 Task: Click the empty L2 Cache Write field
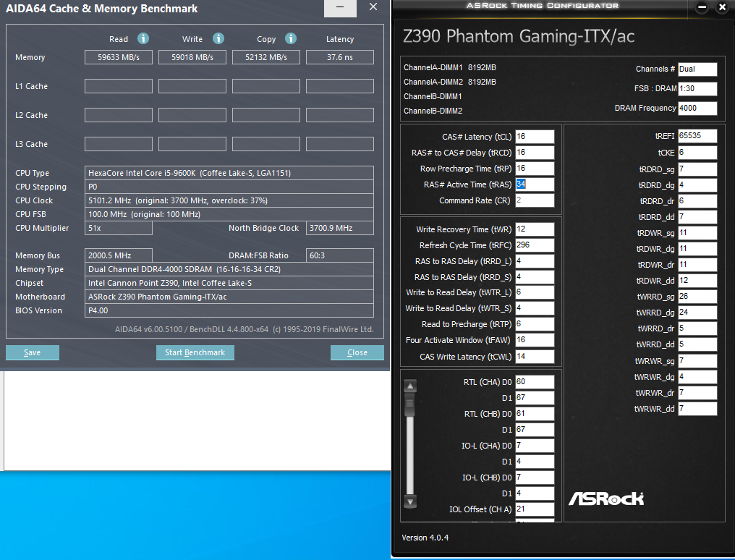(192, 115)
